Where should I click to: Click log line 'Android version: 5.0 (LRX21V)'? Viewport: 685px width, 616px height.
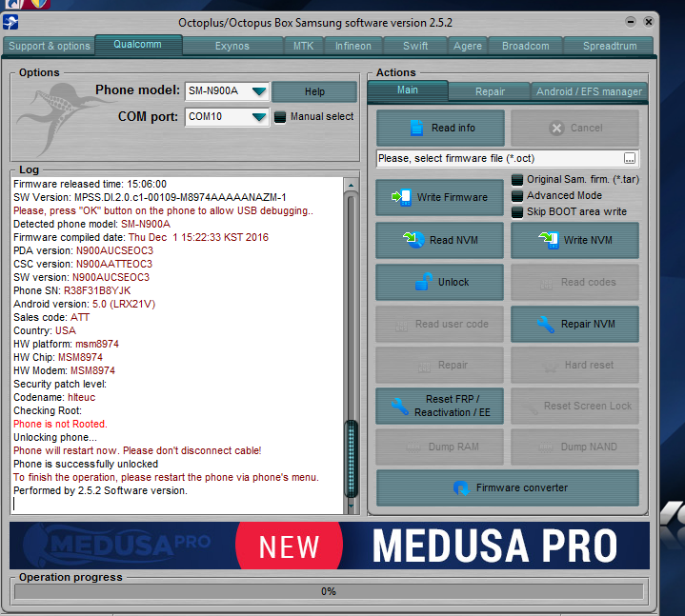pos(84,304)
